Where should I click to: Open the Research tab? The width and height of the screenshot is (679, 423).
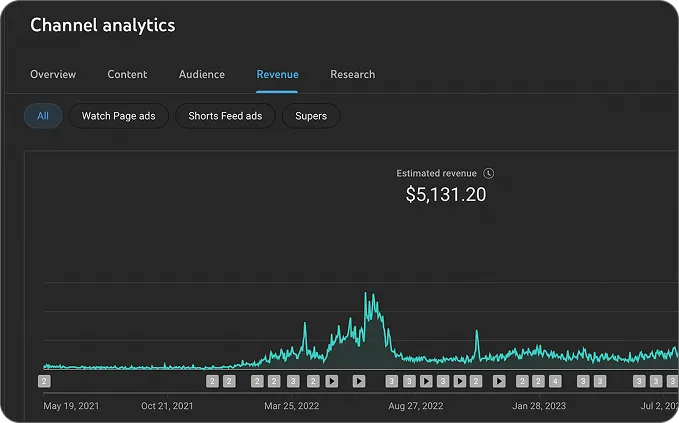[352, 74]
